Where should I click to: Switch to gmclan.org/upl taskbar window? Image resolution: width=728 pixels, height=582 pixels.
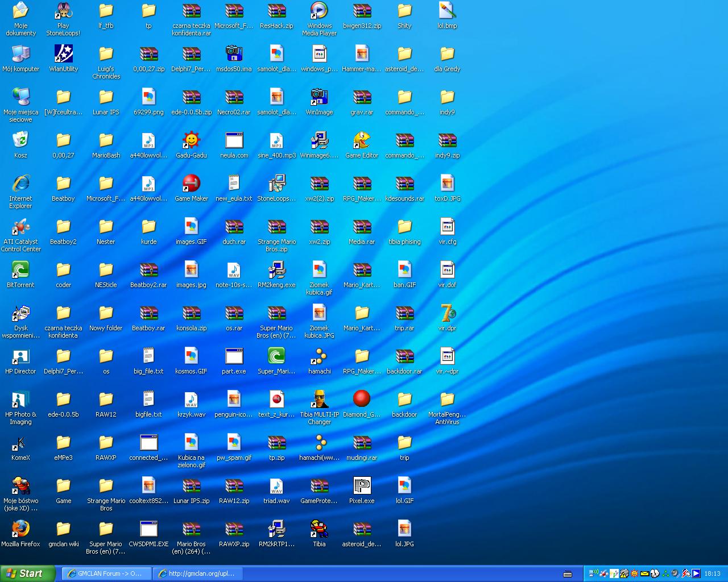pyautogui.click(x=197, y=573)
